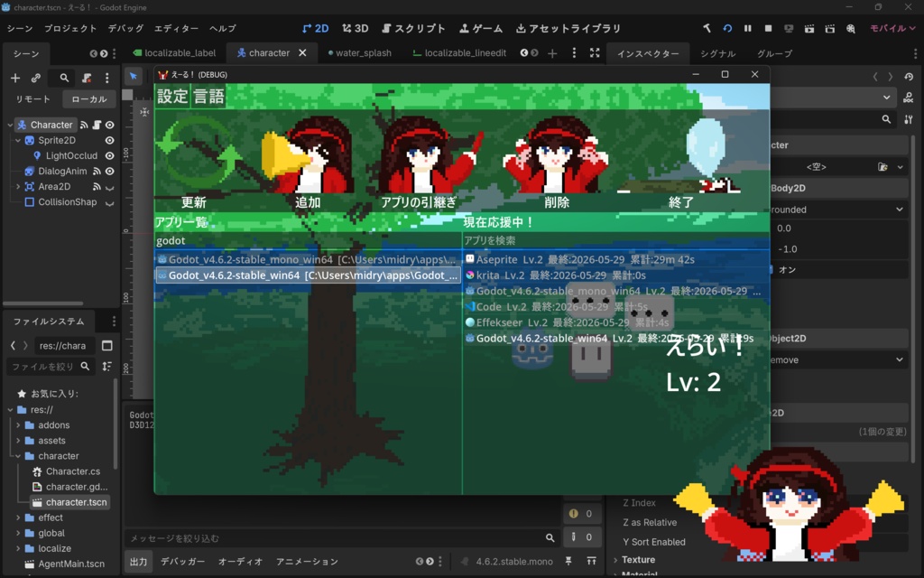Viewport: 924px width, 578px height.
Task: Add a new scene tab with plus
Action: tap(552, 53)
